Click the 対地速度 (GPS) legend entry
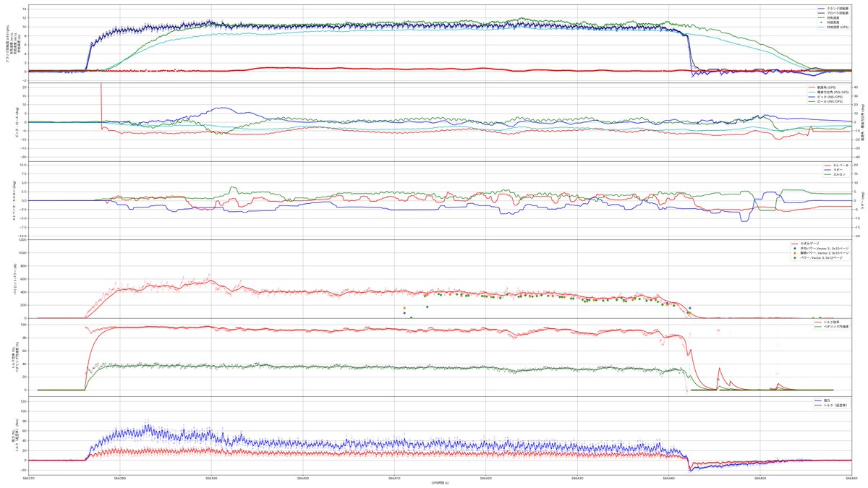This screenshot has width=868, height=488. pyautogui.click(x=833, y=27)
